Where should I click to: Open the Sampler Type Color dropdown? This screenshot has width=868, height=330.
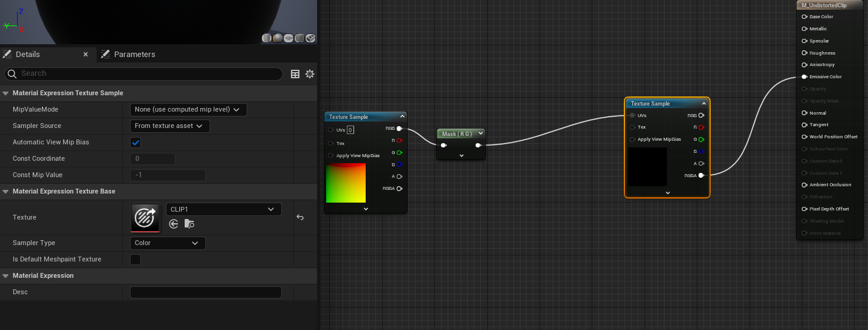click(168, 243)
